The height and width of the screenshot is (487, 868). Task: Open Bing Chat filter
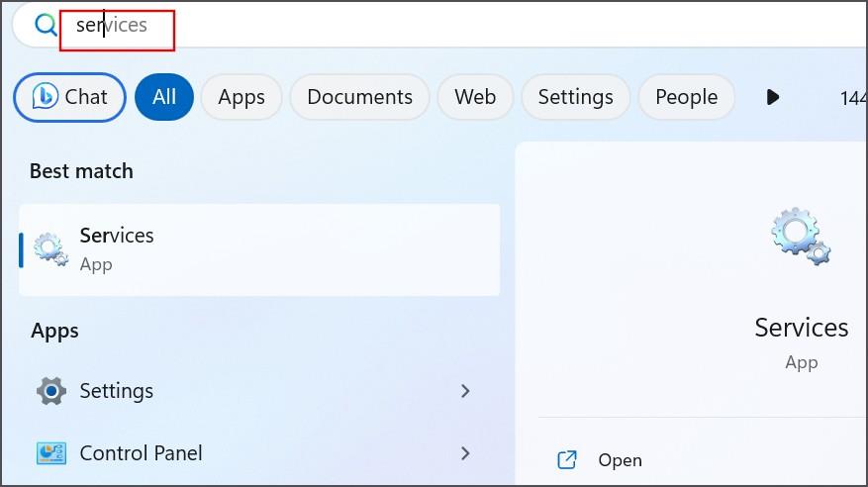tap(69, 97)
